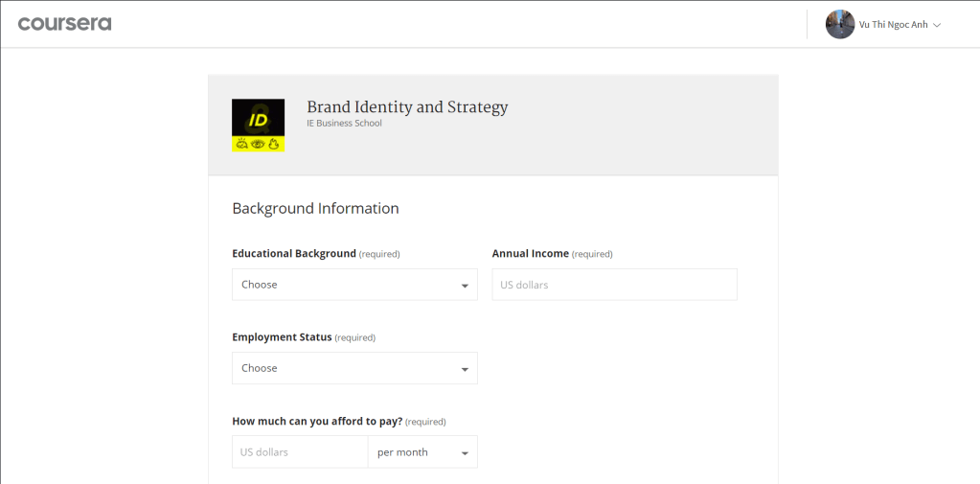Click the Background Information heading
Image resolution: width=980 pixels, height=484 pixels.
pyautogui.click(x=315, y=208)
